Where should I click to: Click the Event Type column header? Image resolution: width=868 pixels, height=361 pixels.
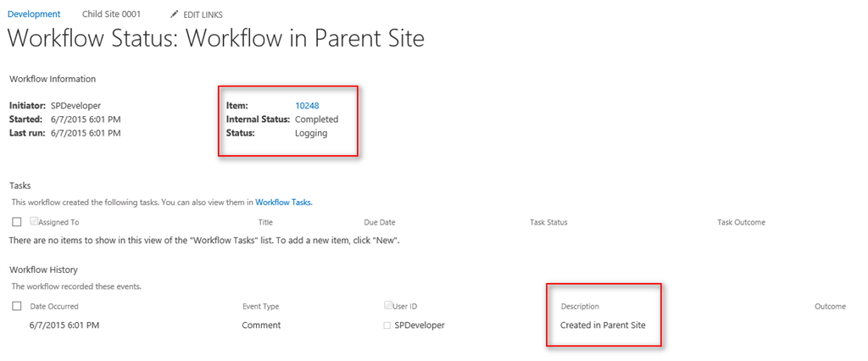tap(260, 306)
